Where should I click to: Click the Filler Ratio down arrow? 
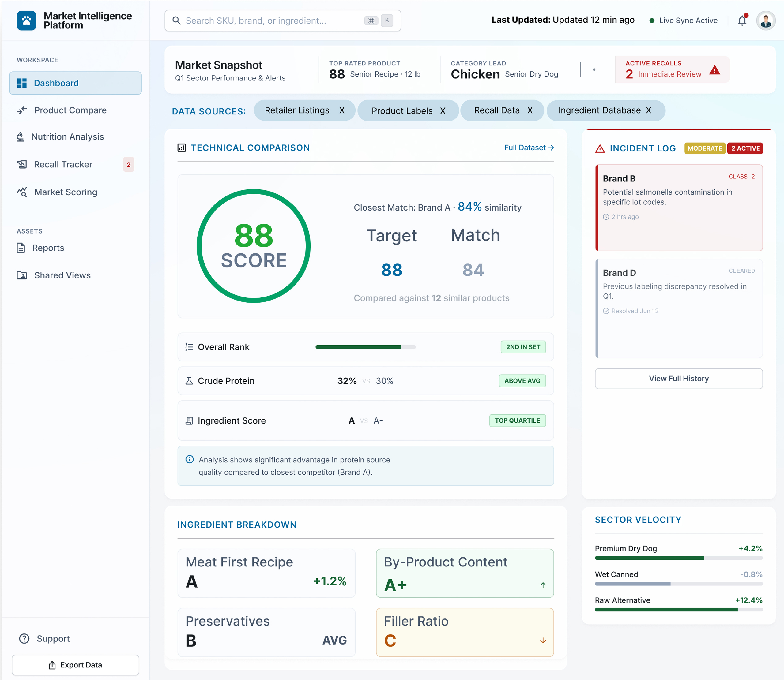coord(543,640)
